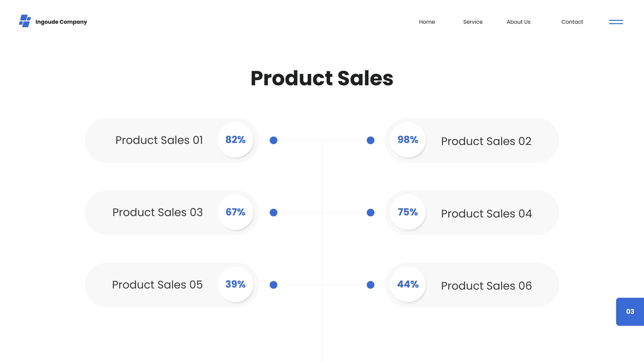This screenshot has width=644, height=362.
Task: Open the Service menu item
Action: click(x=473, y=22)
